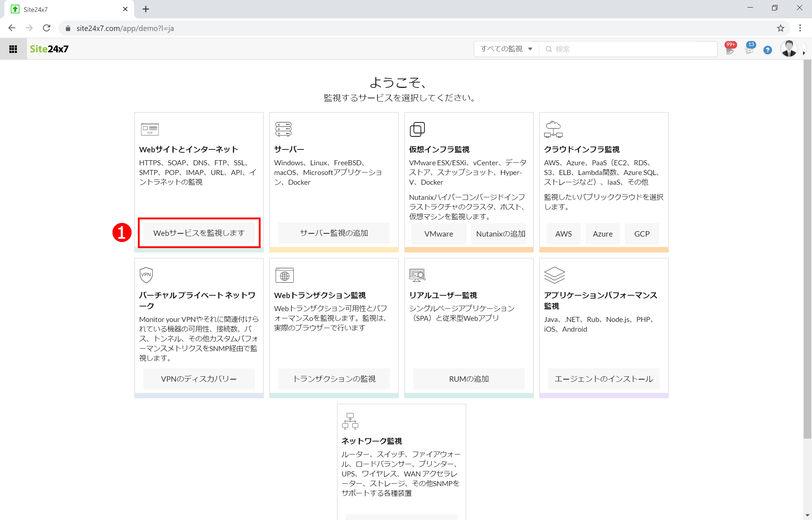This screenshot has height=520, width=812.
Task: Open the Chrome three-dot menu
Action: click(800, 28)
